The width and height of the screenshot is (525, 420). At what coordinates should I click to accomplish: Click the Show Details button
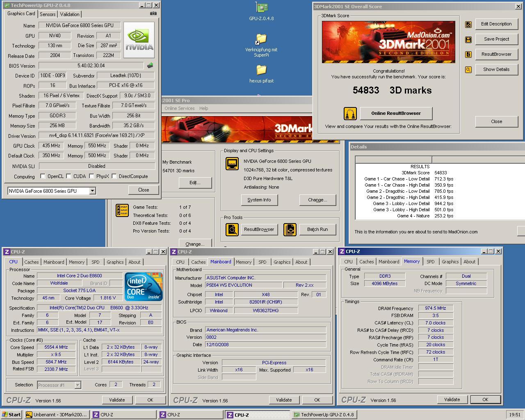496,69
